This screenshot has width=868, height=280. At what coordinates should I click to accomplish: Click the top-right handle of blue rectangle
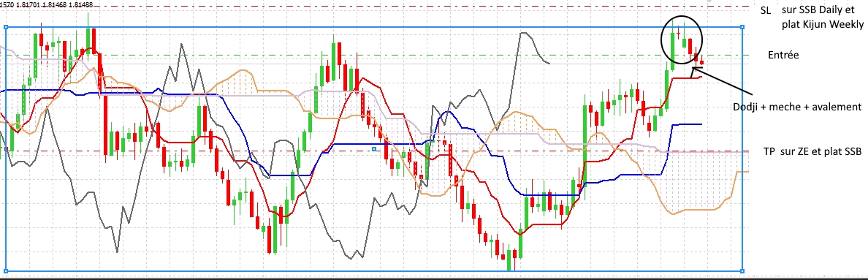pos(742,26)
